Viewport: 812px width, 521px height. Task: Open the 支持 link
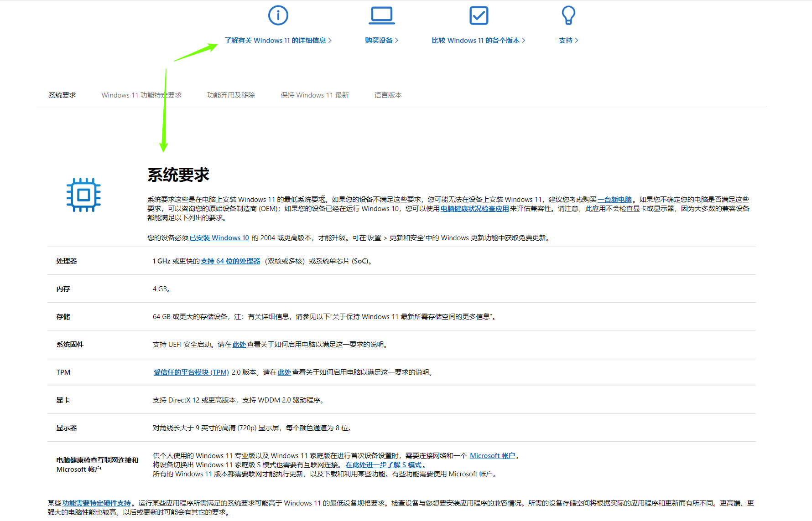tap(568, 41)
